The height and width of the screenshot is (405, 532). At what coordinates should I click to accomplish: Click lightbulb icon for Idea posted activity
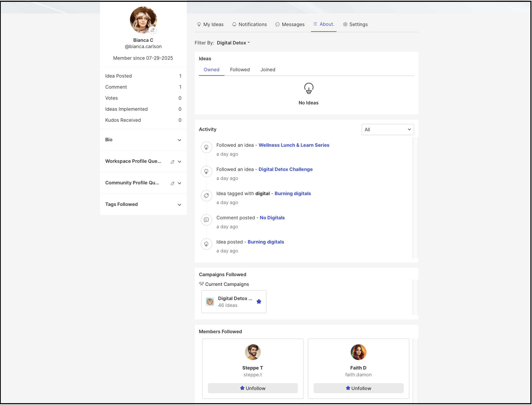coord(206,244)
